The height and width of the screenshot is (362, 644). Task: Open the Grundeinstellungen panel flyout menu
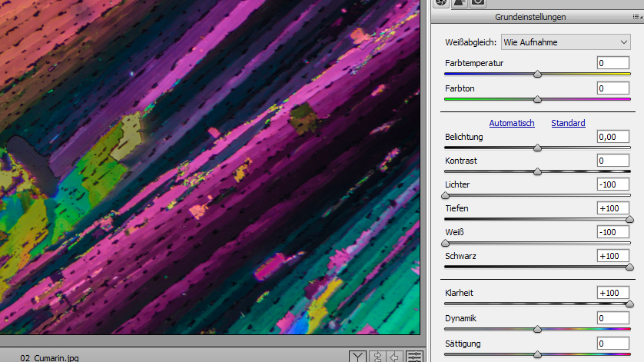point(636,17)
